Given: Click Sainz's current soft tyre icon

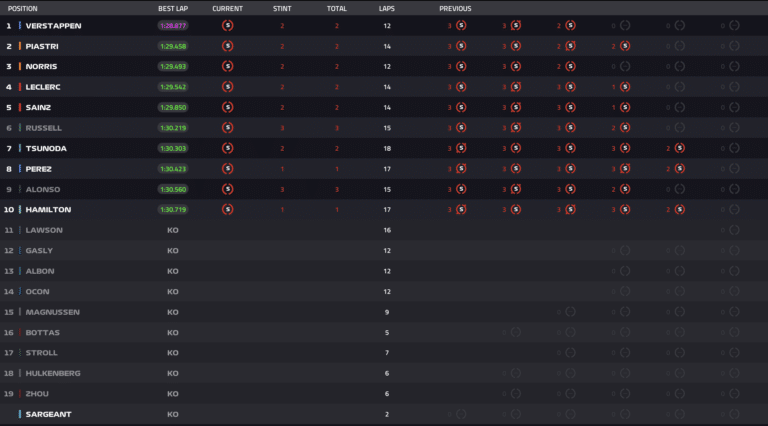Looking at the screenshot, I should (227, 107).
